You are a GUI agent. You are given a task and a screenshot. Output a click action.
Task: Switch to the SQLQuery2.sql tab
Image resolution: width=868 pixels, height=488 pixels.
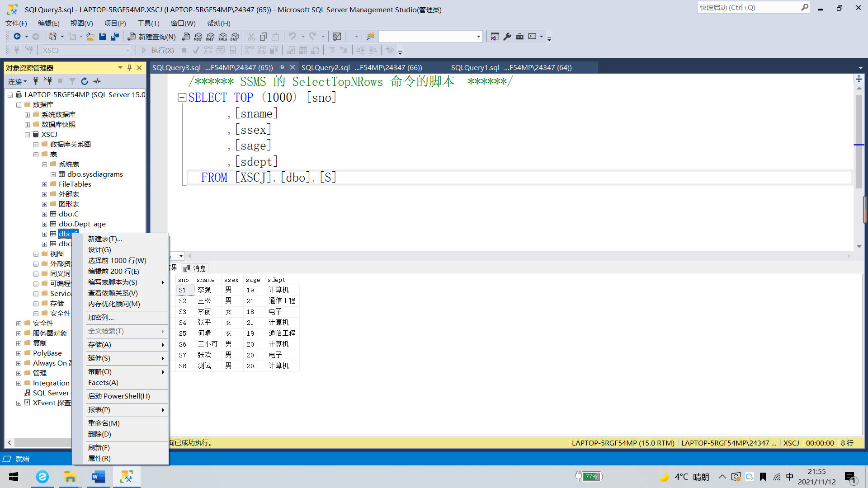(x=362, y=67)
